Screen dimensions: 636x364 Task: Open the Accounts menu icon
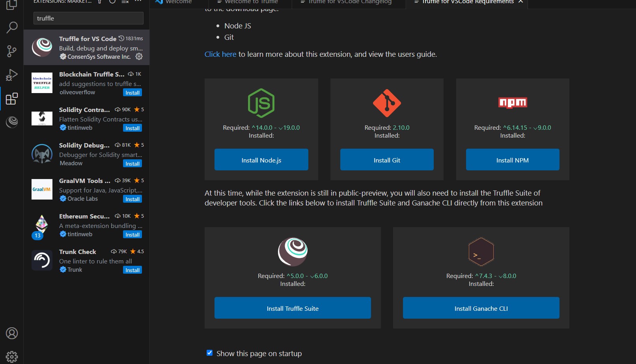click(12, 333)
